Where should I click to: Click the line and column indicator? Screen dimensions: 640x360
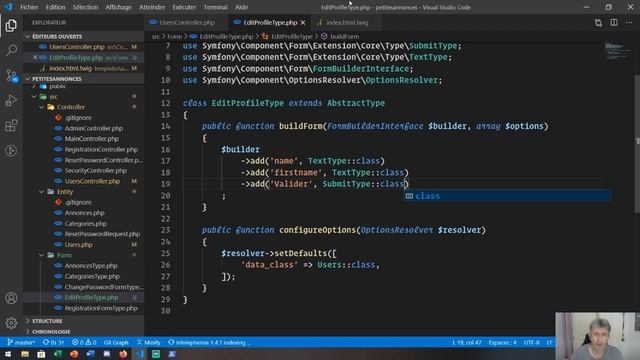467,342
